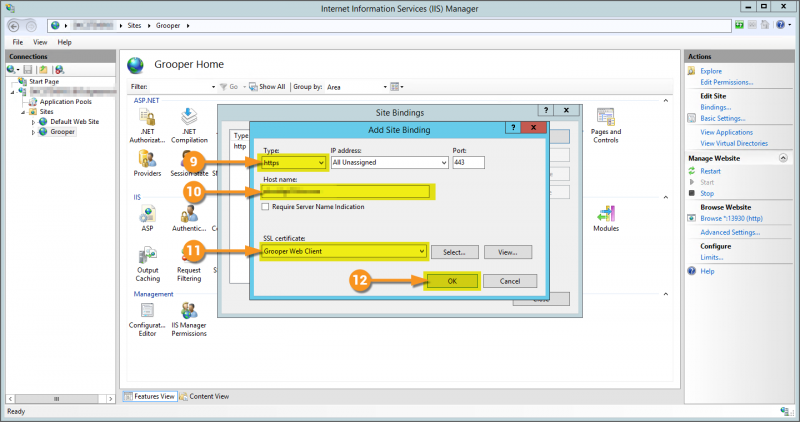The height and width of the screenshot is (422, 800).
Task: Click help button in Add Site Binding
Action: [513, 128]
